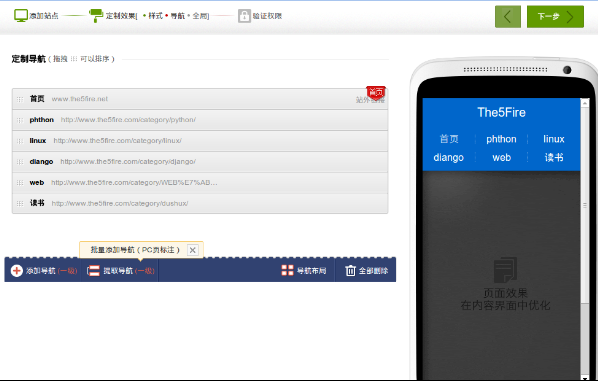This screenshot has height=381, width=598.
Task: Click the 导航布局 grid icon
Action: click(x=287, y=270)
